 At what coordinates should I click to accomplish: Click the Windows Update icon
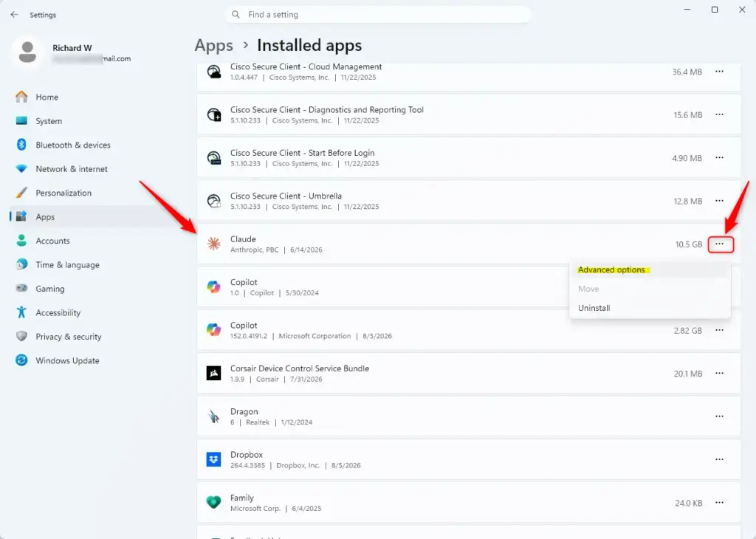tap(21, 360)
